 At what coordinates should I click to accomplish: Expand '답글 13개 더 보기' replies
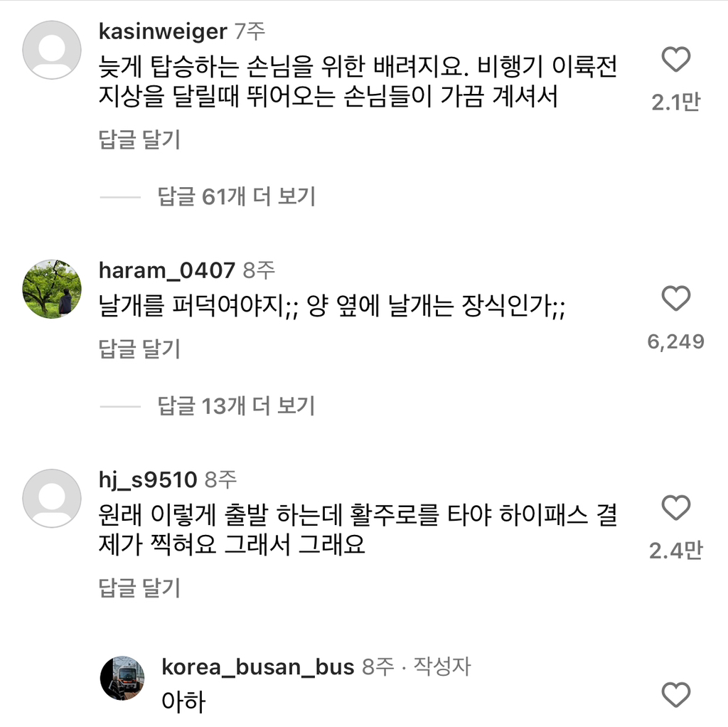tap(236, 406)
